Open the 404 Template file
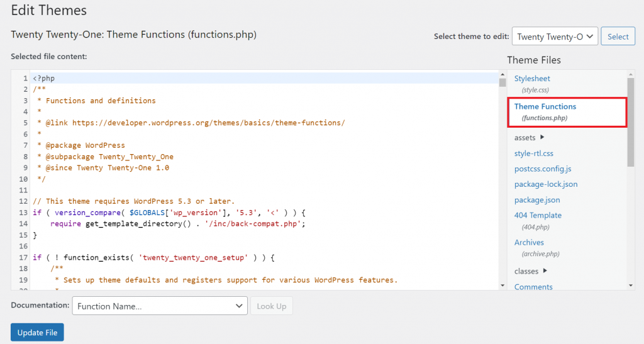Screen dimensions: 644x344 coord(538,215)
